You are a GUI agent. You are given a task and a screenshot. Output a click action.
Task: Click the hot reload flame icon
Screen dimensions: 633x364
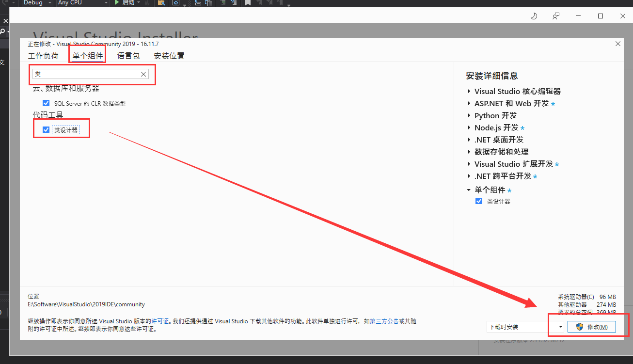(146, 3)
